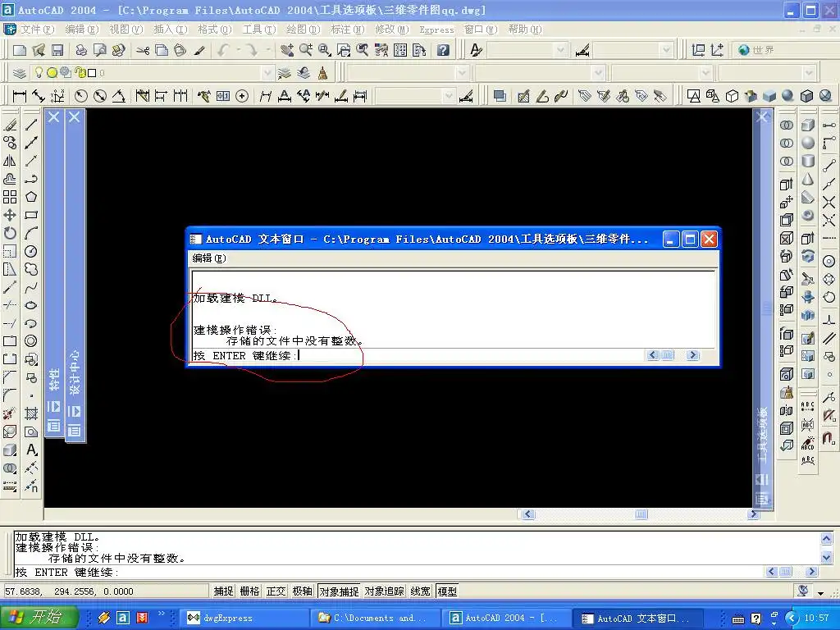Click the Cut scissors icon
The image size is (840, 630).
(x=143, y=50)
